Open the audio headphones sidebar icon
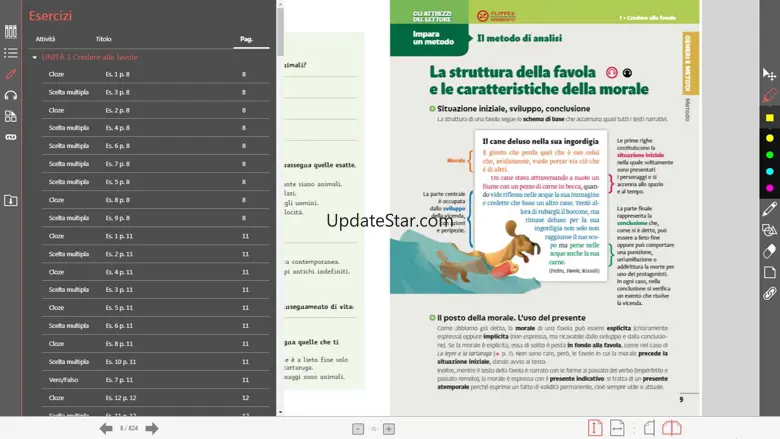 10,95
